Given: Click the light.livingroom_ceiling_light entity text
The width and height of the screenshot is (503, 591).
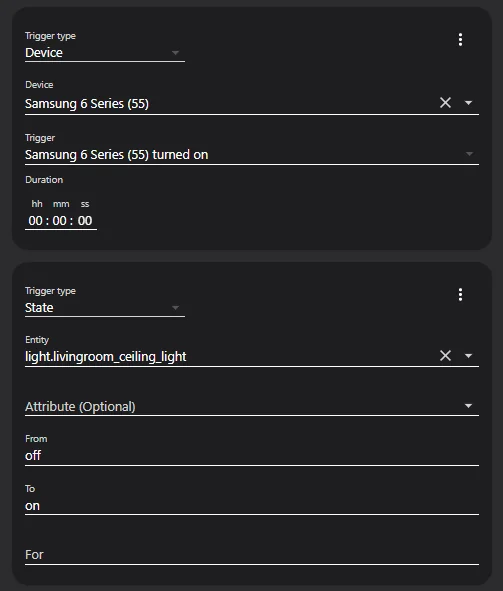Looking at the screenshot, I should coord(105,357).
